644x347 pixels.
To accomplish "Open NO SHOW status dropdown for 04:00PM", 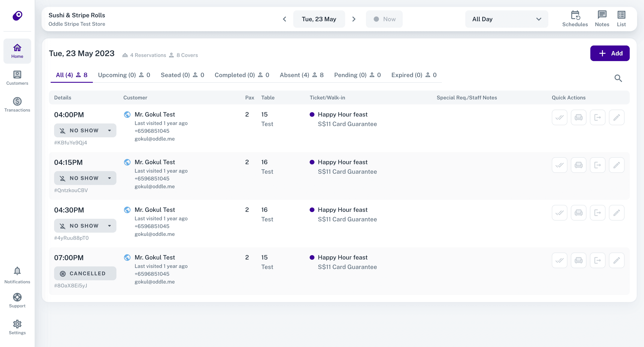I will point(85,130).
